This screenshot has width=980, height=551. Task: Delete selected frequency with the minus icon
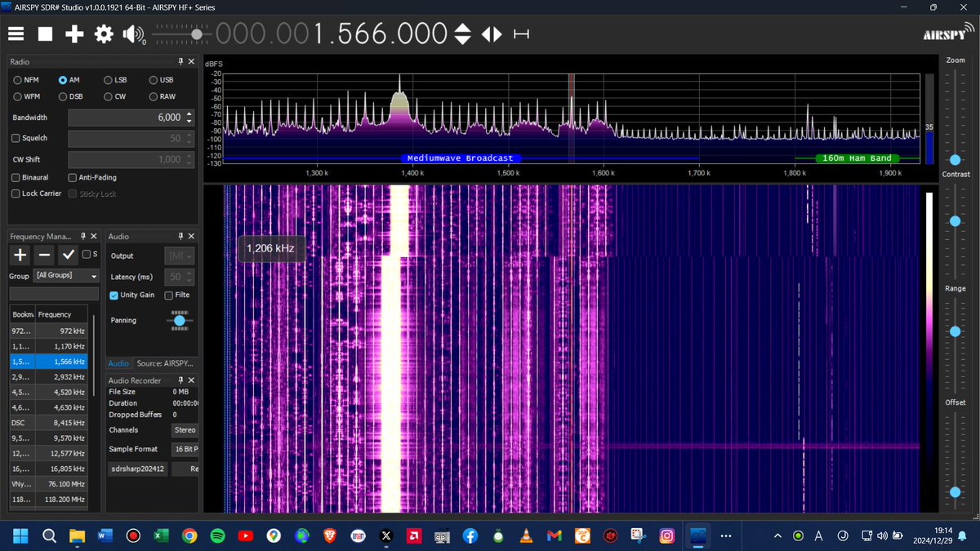[45, 255]
